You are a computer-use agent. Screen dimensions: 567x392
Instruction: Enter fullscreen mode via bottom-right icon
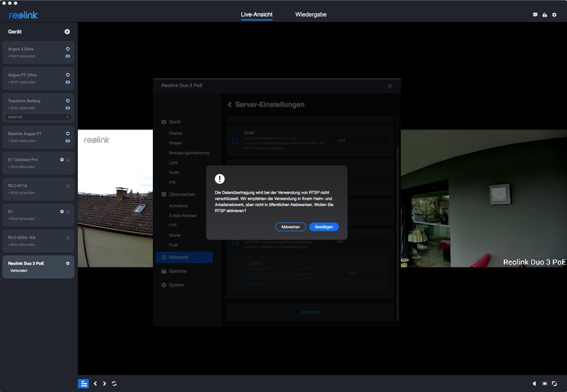(554, 384)
